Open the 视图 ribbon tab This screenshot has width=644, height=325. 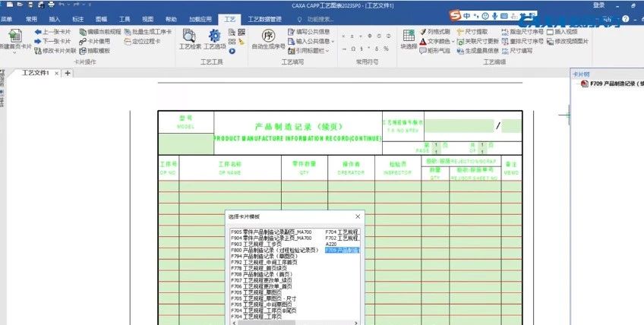point(147,18)
